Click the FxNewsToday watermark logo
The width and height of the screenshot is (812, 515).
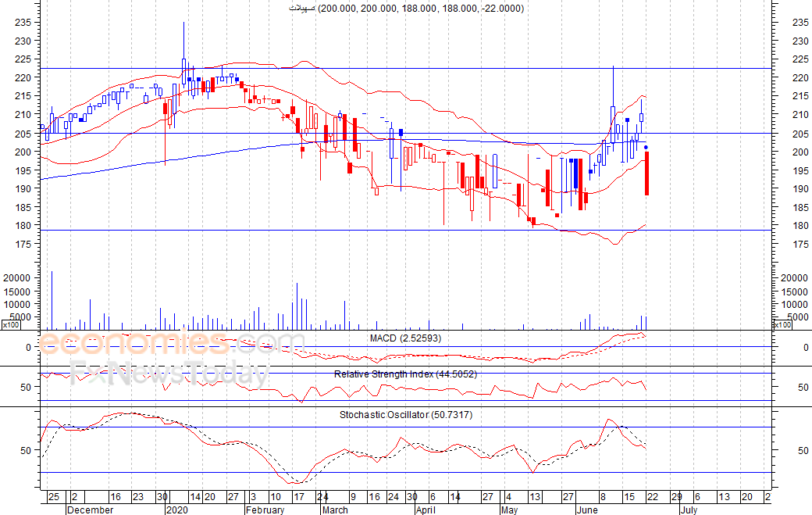coord(168,375)
